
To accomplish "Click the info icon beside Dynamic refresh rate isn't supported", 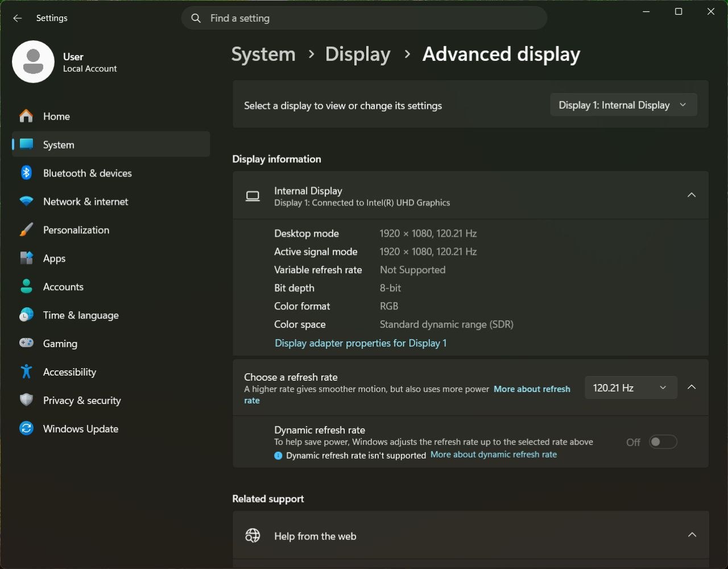I will pyautogui.click(x=278, y=456).
